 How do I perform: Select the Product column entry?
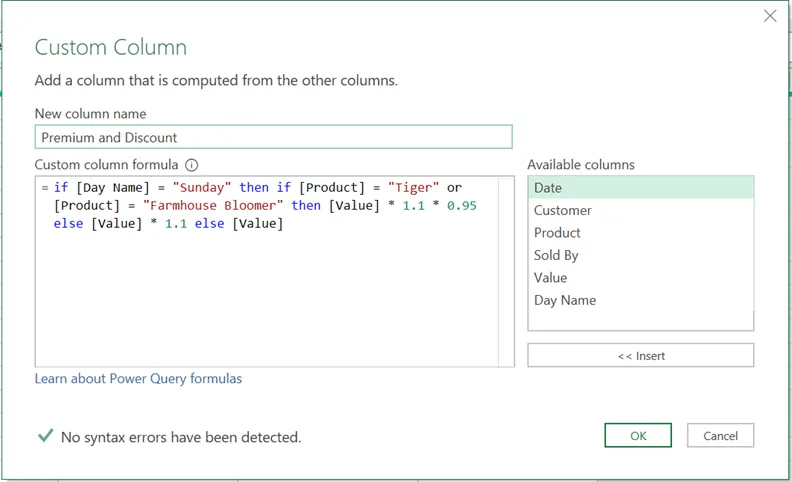640,233
